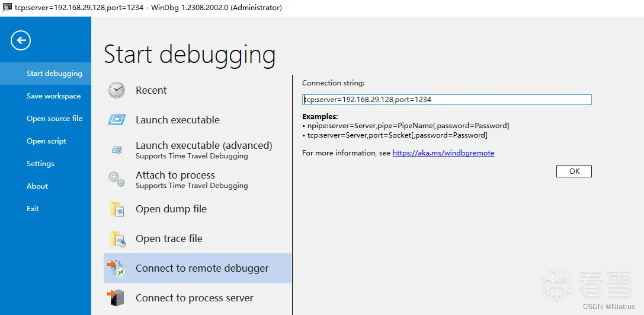Click the Connection string input field

[x=447, y=100]
